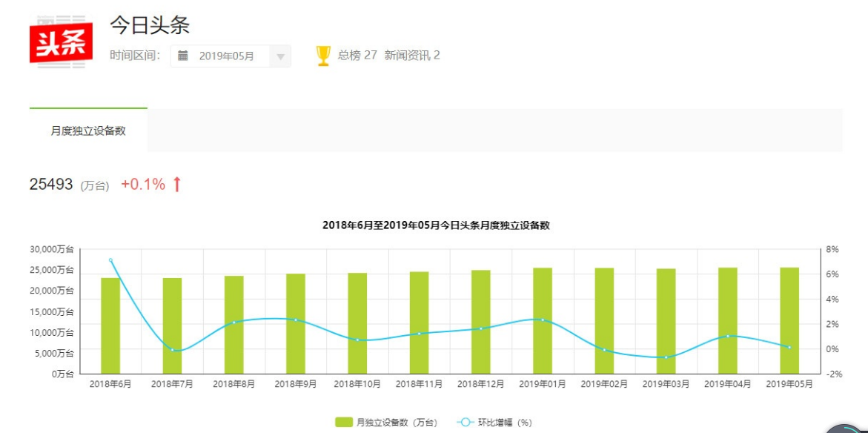868x433 pixels.
Task: Switch to 月度独立设备数 tab
Action: point(88,130)
